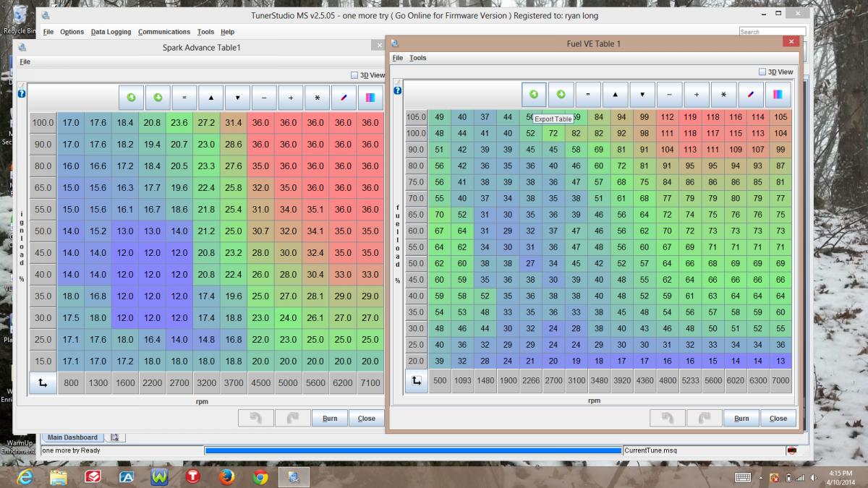Click the axis swap icon in Fuel VE table corner
The width and height of the screenshot is (868, 488).
(x=416, y=380)
